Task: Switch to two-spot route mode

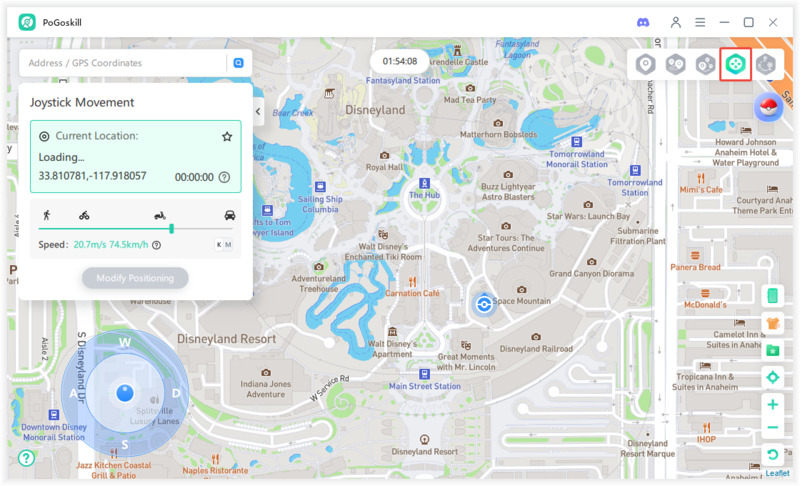Action: point(675,65)
